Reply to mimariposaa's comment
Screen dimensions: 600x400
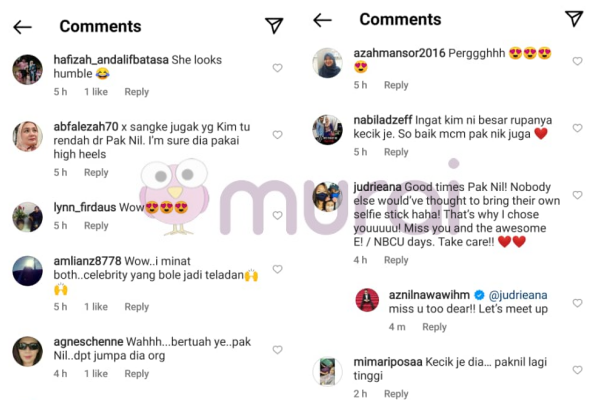(x=396, y=394)
